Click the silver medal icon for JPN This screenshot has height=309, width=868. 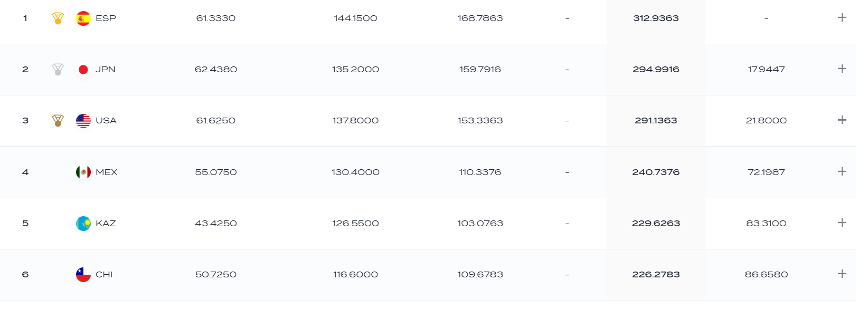pyautogui.click(x=58, y=70)
